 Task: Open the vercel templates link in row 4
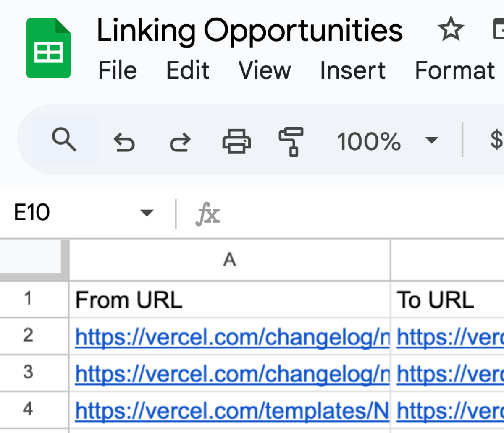pyautogui.click(x=232, y=410)
